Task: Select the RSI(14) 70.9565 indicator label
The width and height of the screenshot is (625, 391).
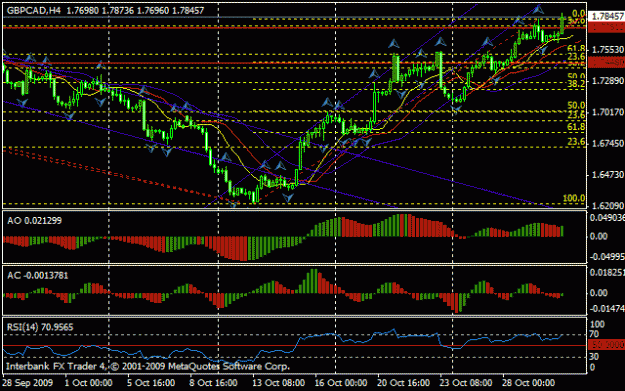Action: click(x=40, y=327)
